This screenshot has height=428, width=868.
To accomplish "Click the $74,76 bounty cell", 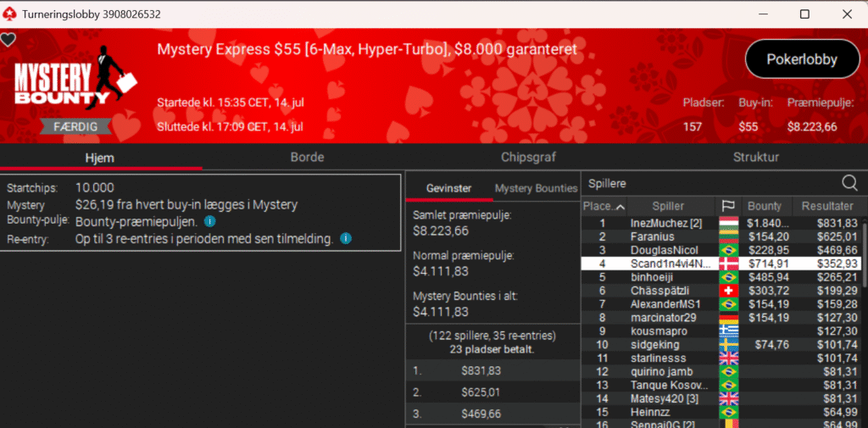I will click(x=771, y=345).
